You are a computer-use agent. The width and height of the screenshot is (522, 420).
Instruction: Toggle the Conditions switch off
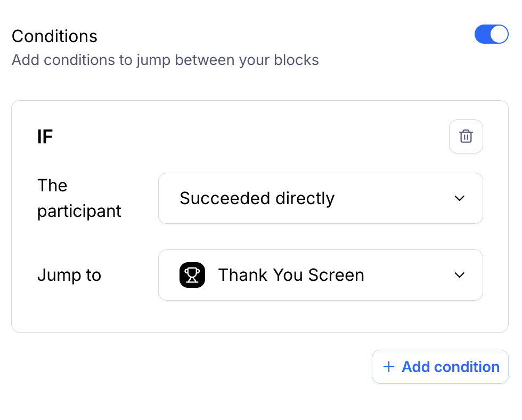pyautogui.click(x=491, y=34)
